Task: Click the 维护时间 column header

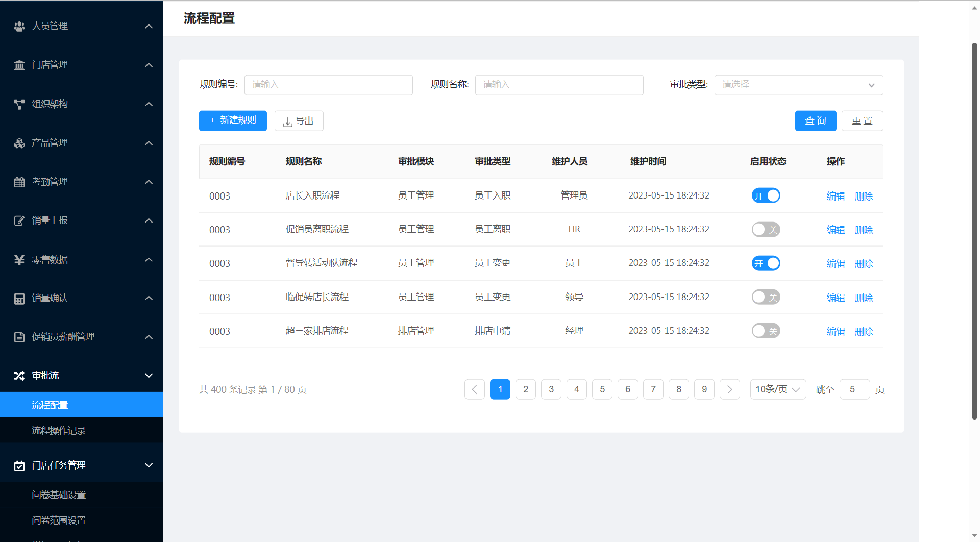Action: coord(648,161)
